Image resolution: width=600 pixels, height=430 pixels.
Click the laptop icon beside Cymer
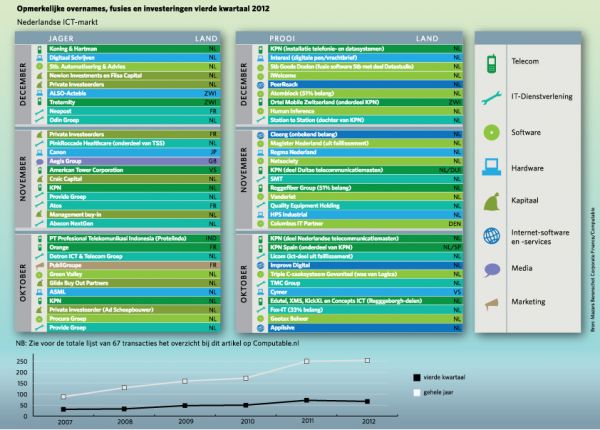[x=260, y=292]
